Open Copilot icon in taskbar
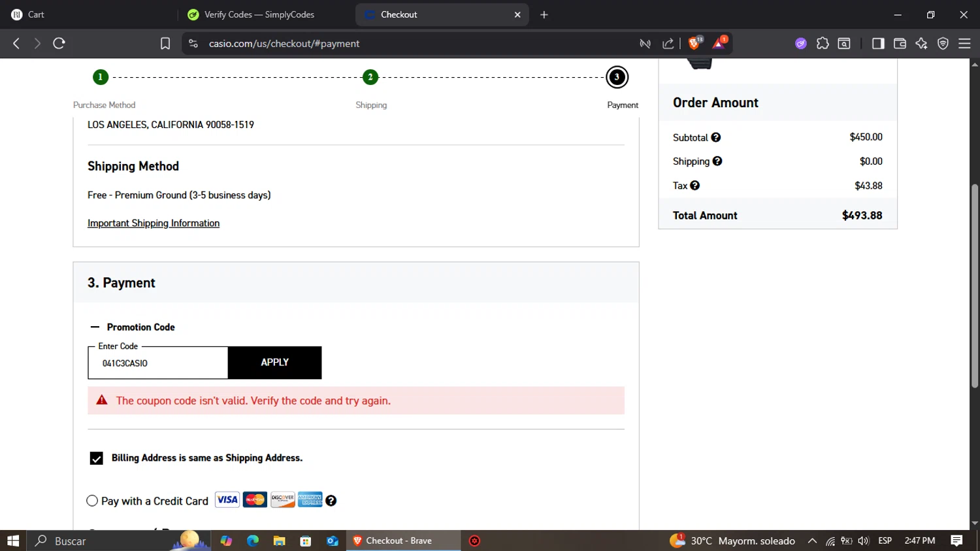The image size is (980, 551). point(226,541)
